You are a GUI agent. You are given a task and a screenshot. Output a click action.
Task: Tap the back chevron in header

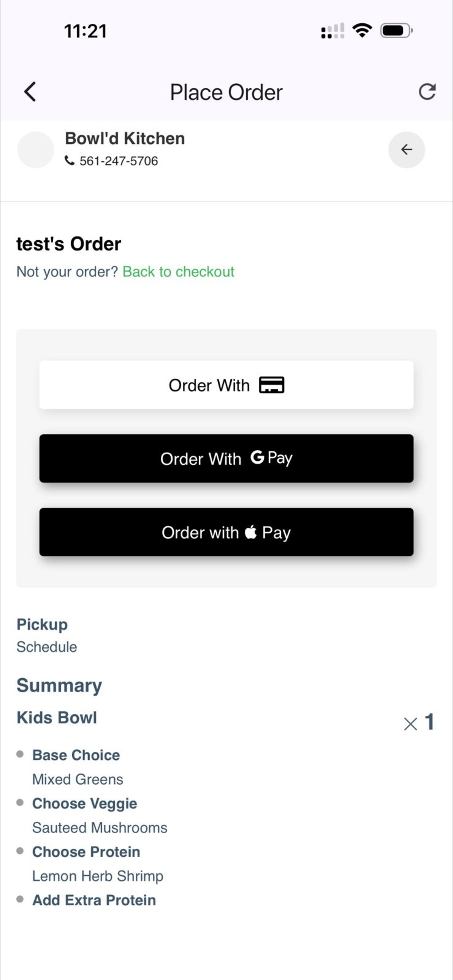click(x=30, y=92)
